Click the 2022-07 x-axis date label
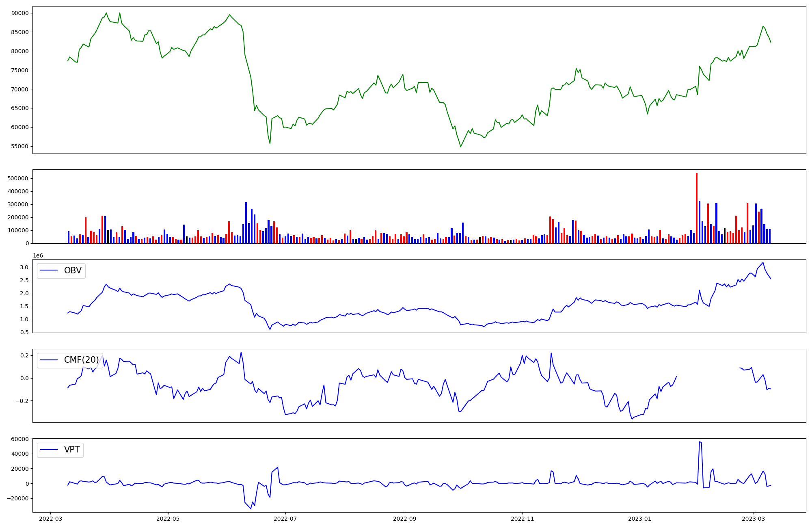Viewport: 812px width, 528px height. coord(285,519)
